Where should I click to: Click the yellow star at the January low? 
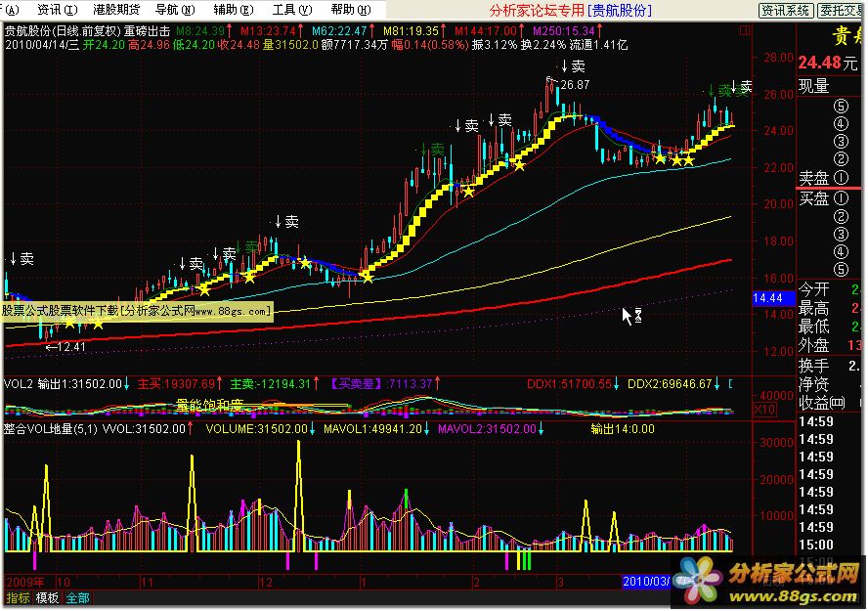point(367,277)
